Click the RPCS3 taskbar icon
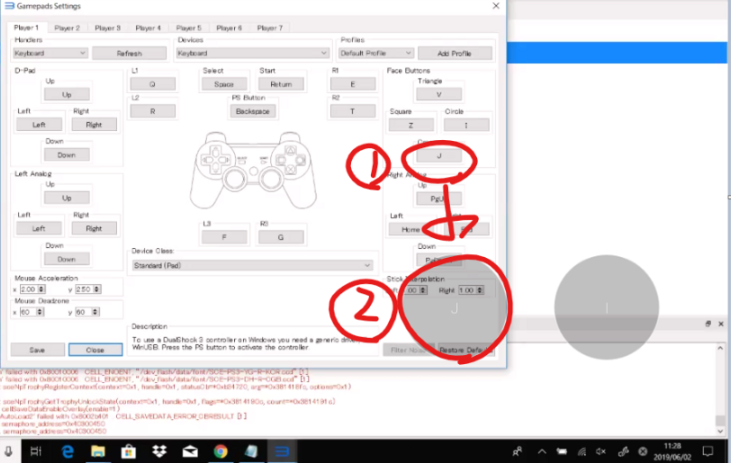 [282, 451]
